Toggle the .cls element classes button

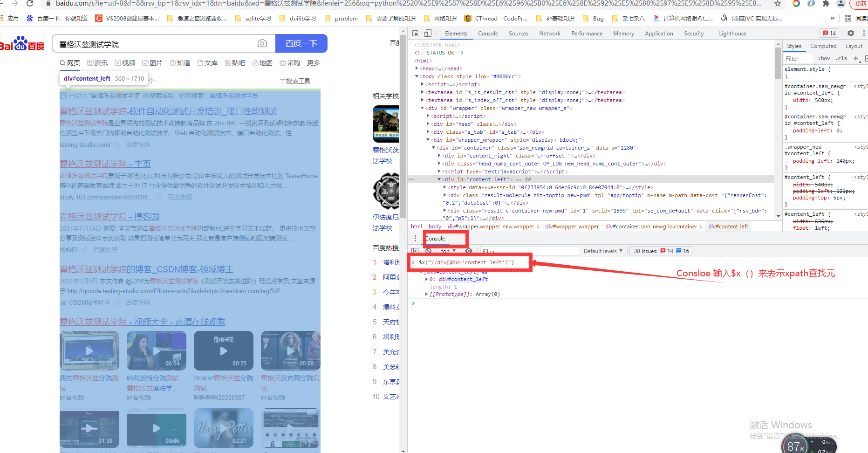(x=841, y=58)
